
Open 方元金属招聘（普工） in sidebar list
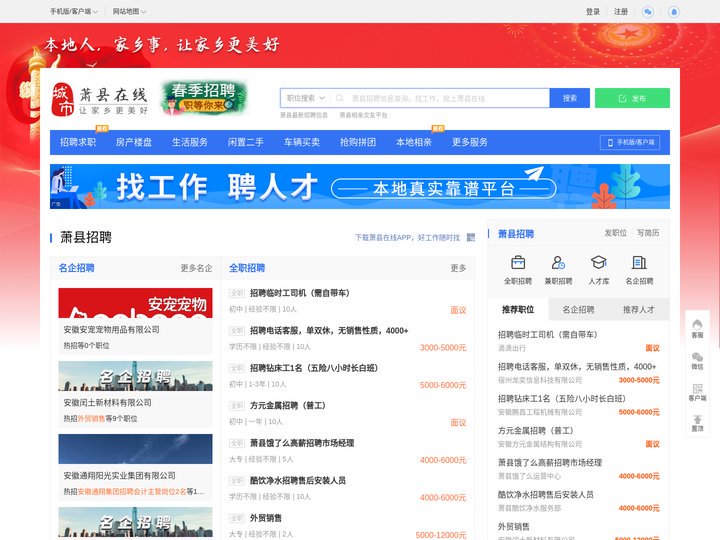[536, 431]
